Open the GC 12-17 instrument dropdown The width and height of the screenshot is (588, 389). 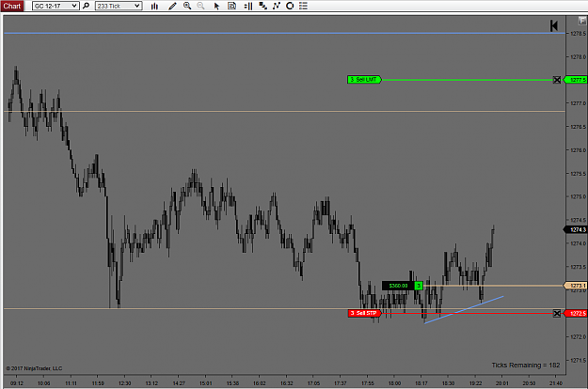coord(56,6)
